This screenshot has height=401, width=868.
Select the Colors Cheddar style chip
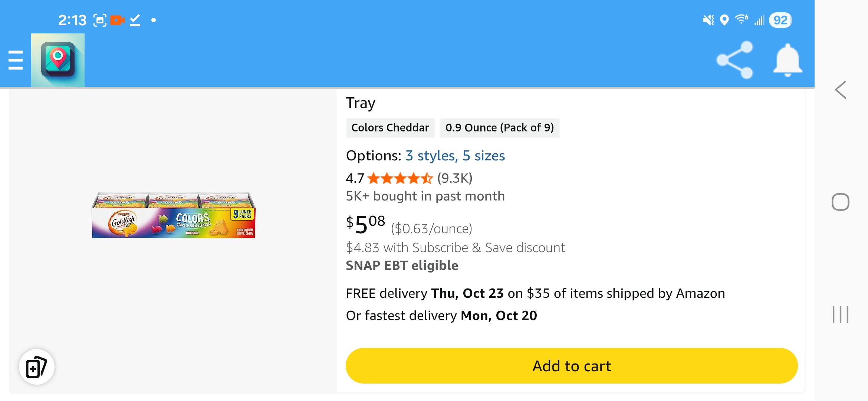click(390, 128)
